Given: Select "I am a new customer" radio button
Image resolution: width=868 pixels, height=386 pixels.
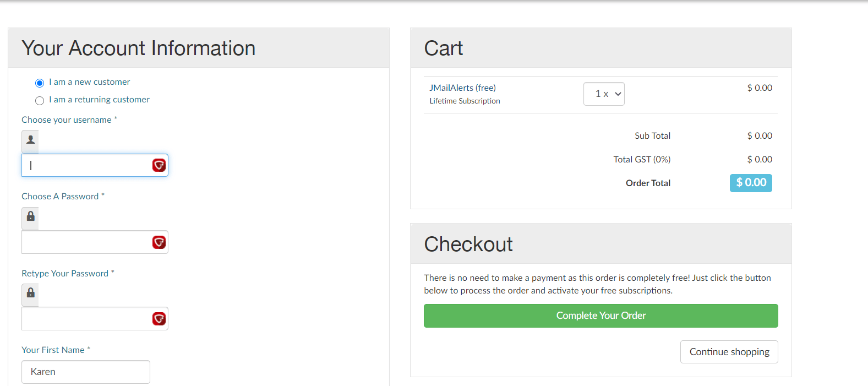Looking at the screenshot, I should pyautogui.click(x=40, y=83).
